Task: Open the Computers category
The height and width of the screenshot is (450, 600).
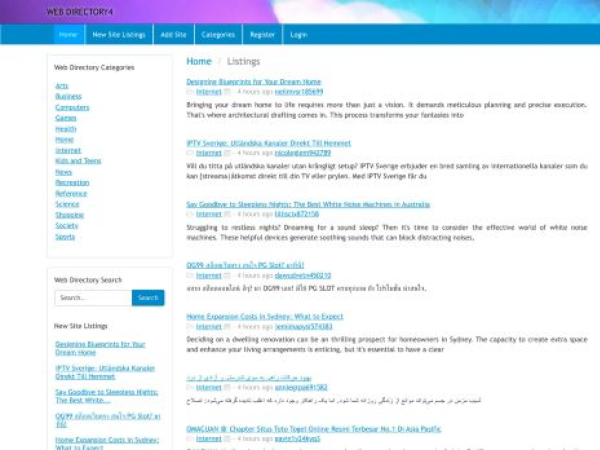Action: 72,107
